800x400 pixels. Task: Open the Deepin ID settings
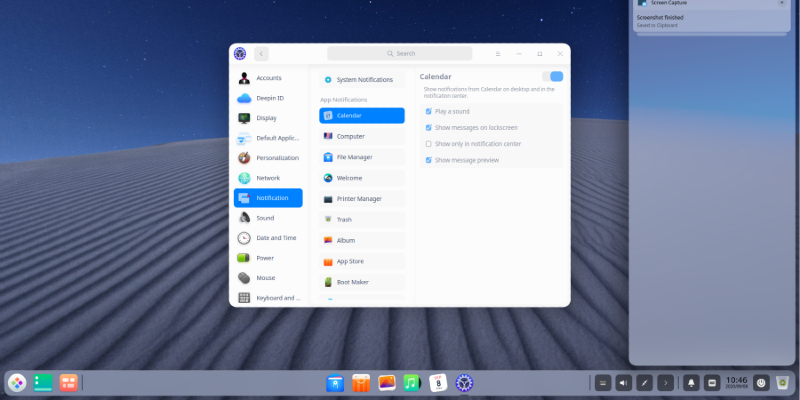pyautogui.click(x=269, y=98)
